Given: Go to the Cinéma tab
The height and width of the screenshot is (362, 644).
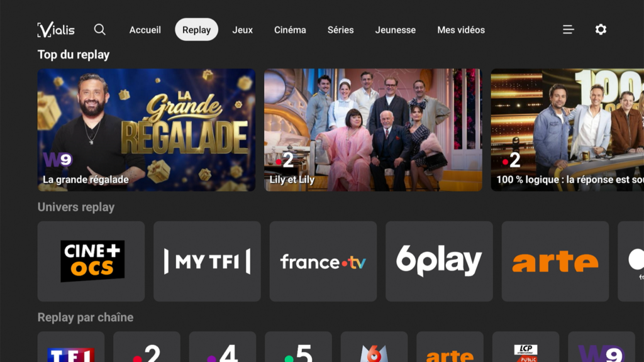Looking at the screenshot, I should pos(290,30).
